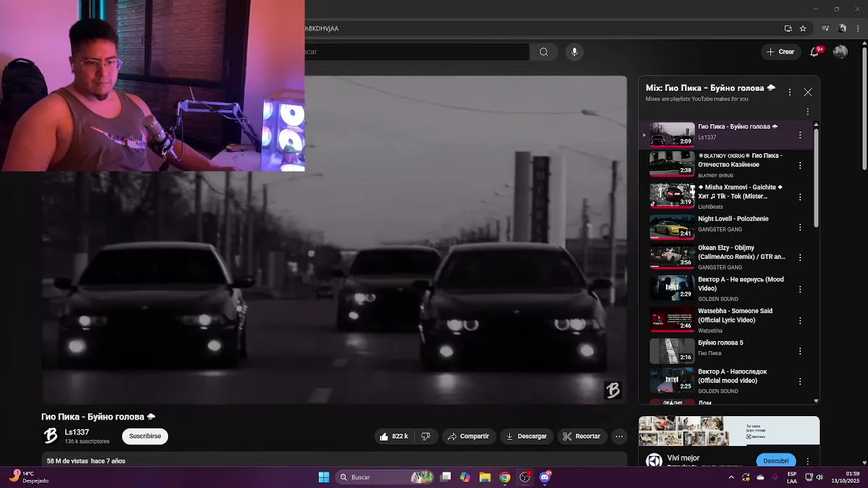Viewport: 868px width, 488px height.
Task: Play Watsebha - Someone Said thumbnail
Action: click(672, 319)
